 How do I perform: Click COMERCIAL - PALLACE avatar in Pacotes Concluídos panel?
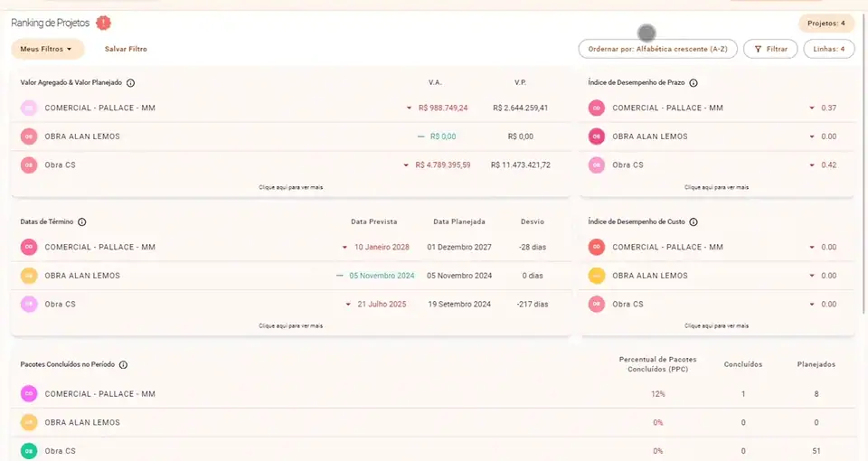pos(29,393)
